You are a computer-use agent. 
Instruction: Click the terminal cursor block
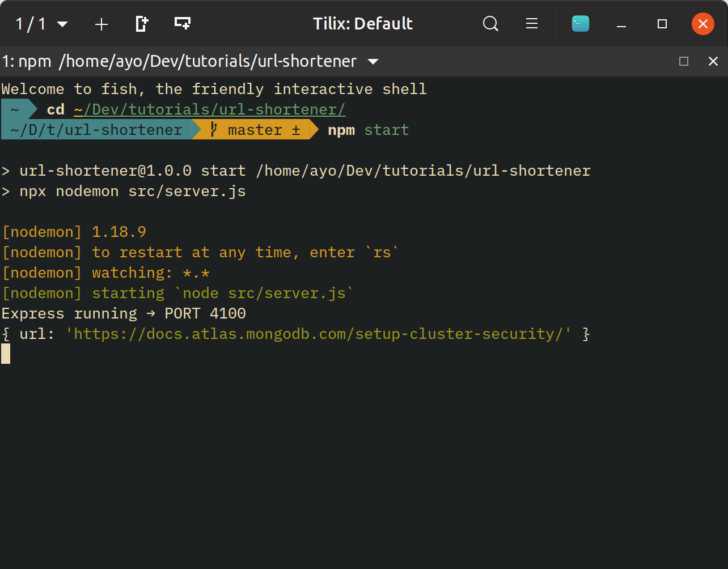pos(6,354)
